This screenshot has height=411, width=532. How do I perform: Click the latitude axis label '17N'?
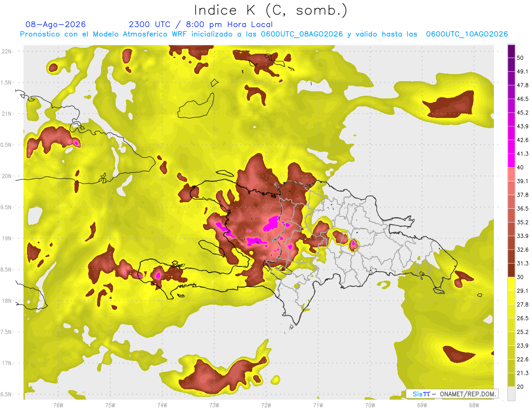(x=7, y=363)
